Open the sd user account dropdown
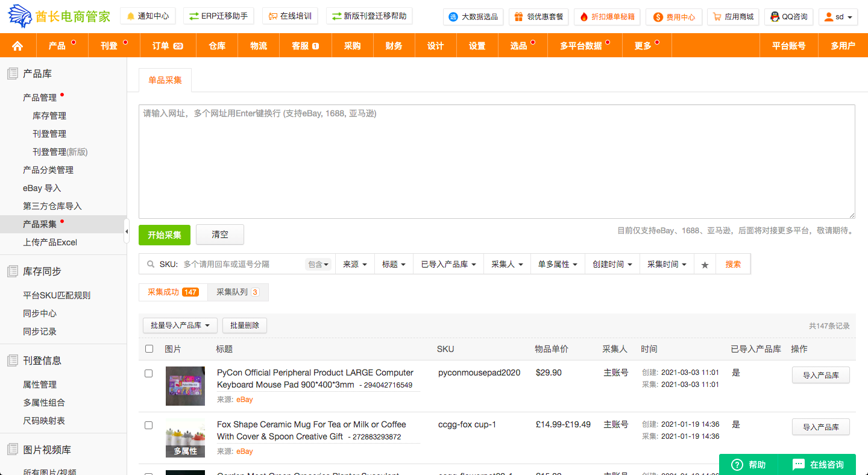868x475 pixels. (x=838, y=17)
